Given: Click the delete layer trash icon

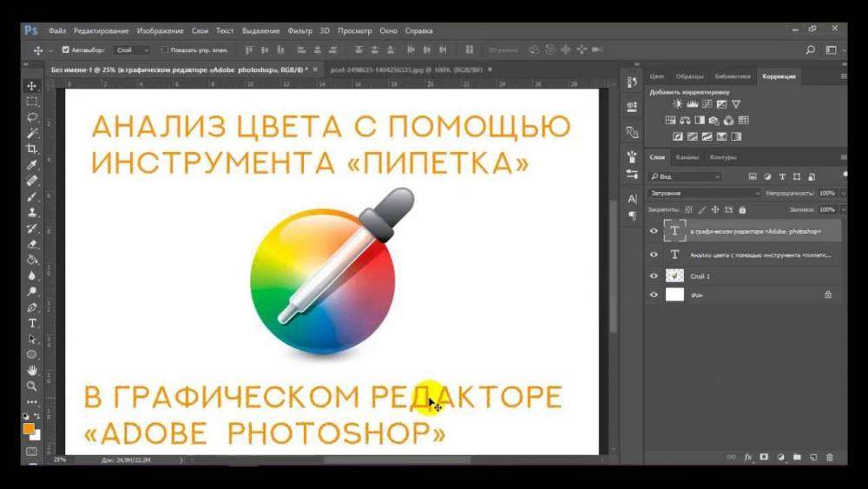Looking at the screenshot, I should [829, 458].
